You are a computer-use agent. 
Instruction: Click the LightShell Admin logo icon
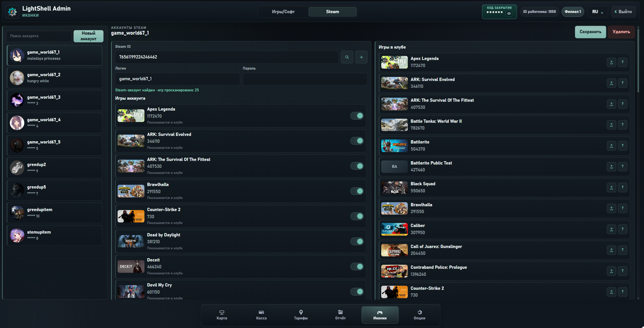[12, 12]
